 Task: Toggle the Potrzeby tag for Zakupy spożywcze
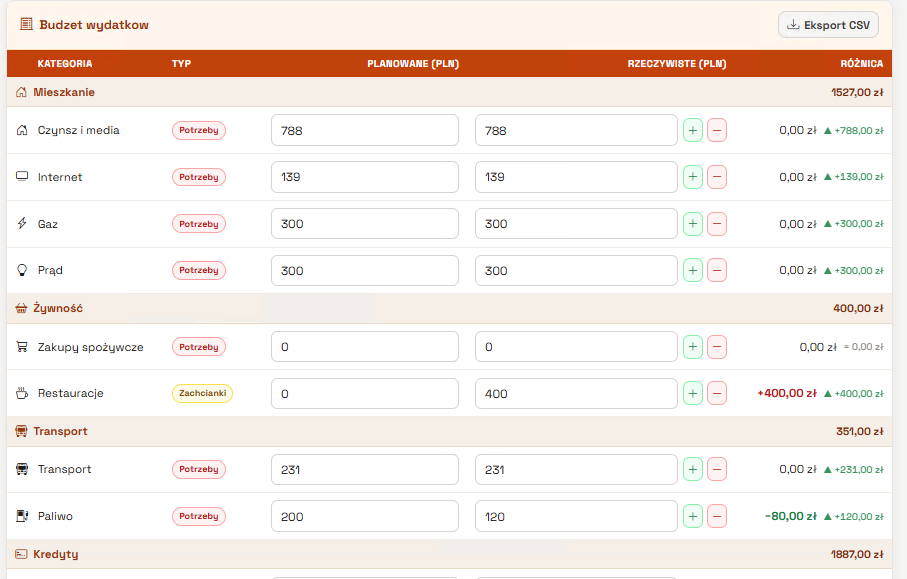[x=198, y=347]
